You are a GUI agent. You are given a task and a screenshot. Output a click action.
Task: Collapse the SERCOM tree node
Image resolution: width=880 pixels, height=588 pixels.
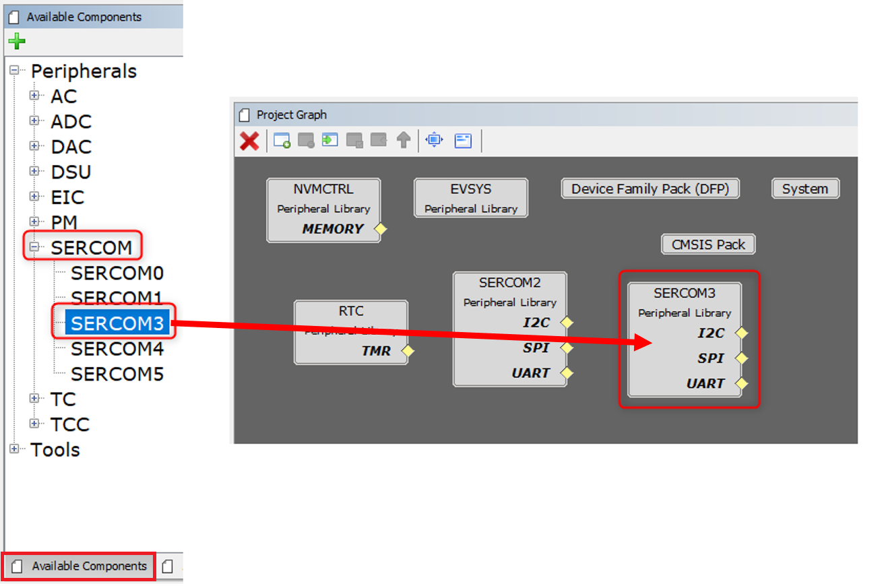pos(34,247)
